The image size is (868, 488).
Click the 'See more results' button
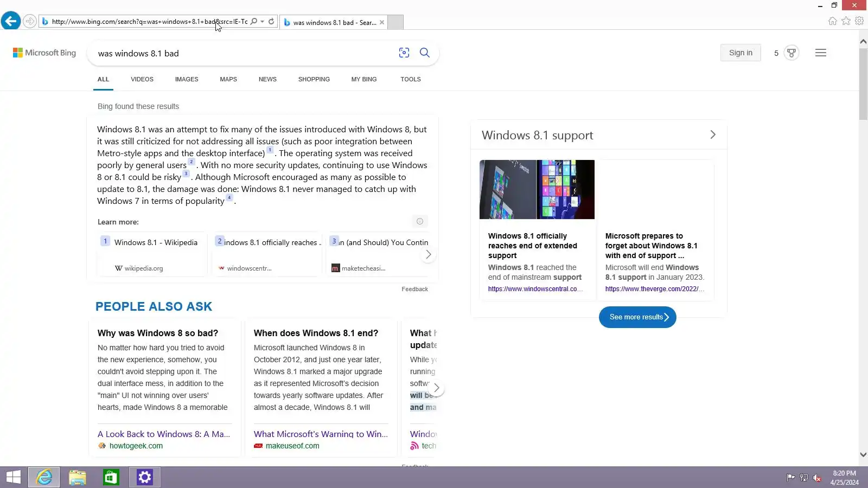coord(637,317)
